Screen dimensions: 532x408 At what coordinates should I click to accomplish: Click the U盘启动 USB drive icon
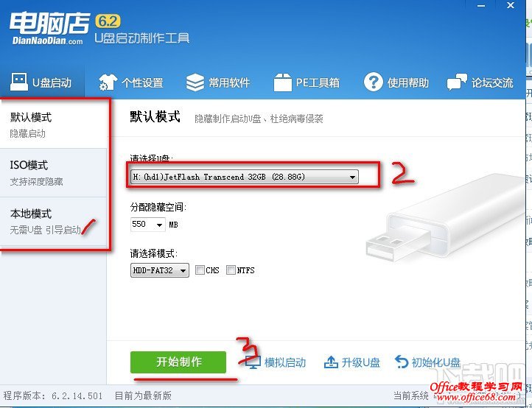(x=19, y=82)
